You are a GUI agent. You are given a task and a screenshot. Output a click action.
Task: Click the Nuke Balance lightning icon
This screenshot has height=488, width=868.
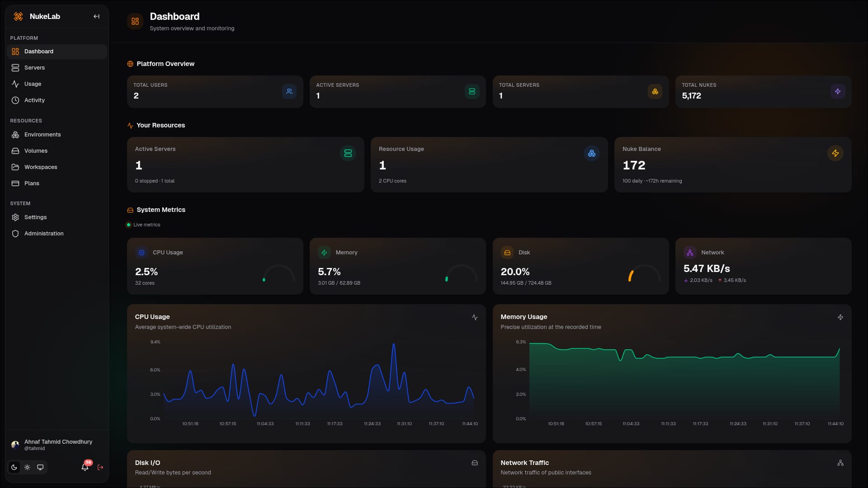point(835,153)
